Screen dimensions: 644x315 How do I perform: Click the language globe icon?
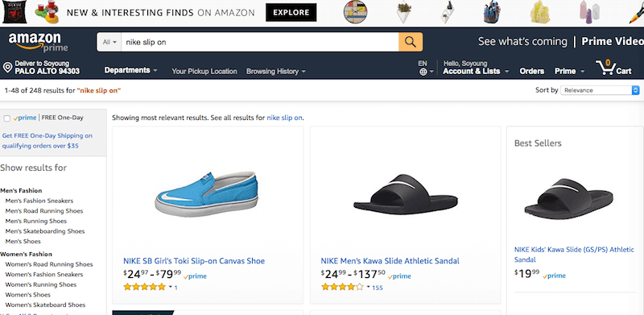pos(423,72)
